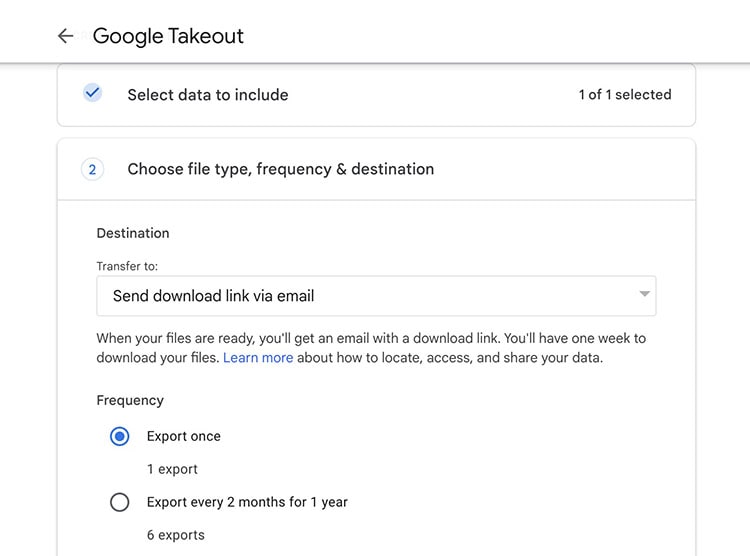Click the Frequency heading
The width and height of the screenshot is (750, 556).
point(130,400)
